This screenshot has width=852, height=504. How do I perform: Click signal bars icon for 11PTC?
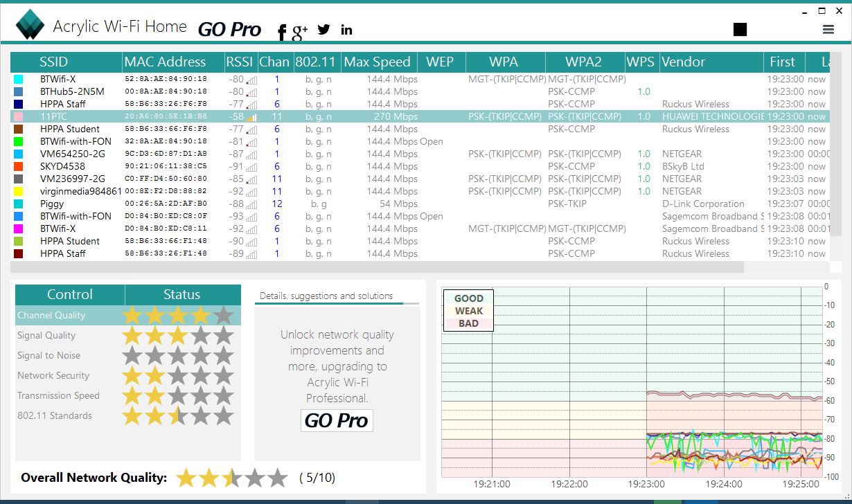[x=251, y=117]
